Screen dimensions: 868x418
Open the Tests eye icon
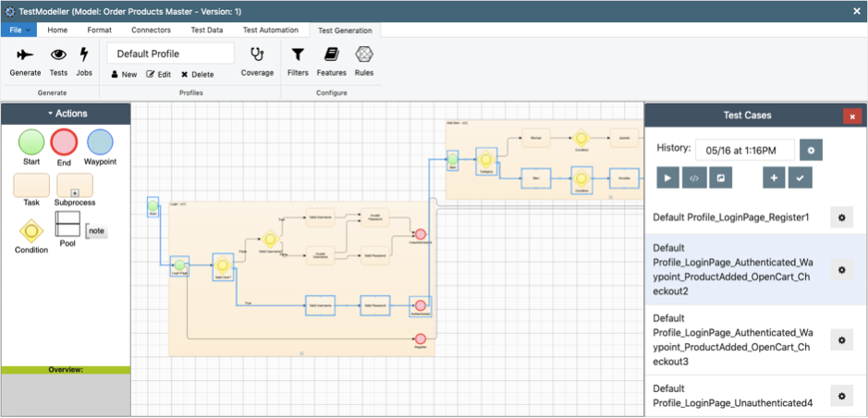point(58,55)
